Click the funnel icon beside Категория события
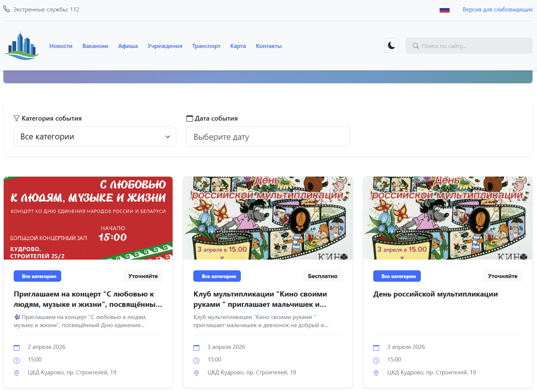This screenshot has height=392, width=537. 16,118
